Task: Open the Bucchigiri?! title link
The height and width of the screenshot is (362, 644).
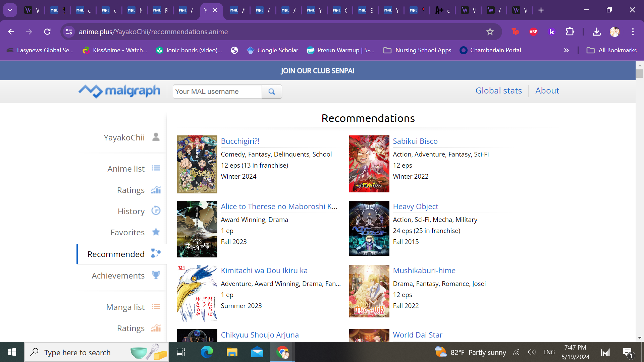Action: point(240,141)
